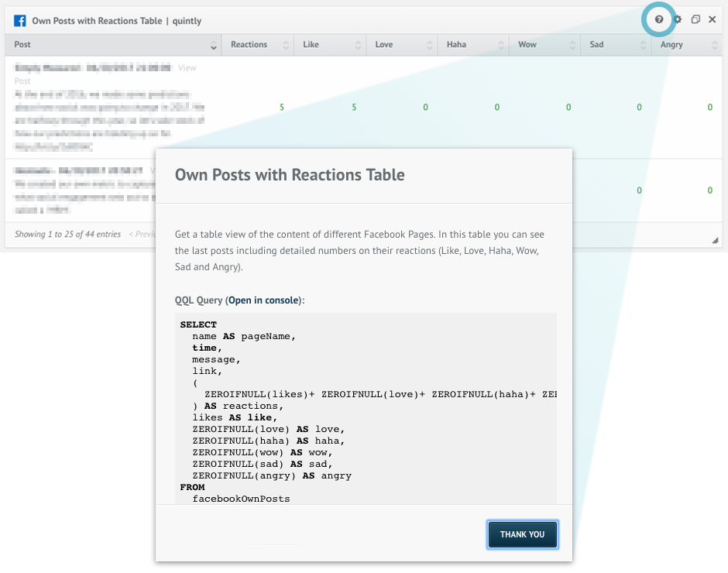
Task: Sort table by Haha column
Action: coord(473,45)
